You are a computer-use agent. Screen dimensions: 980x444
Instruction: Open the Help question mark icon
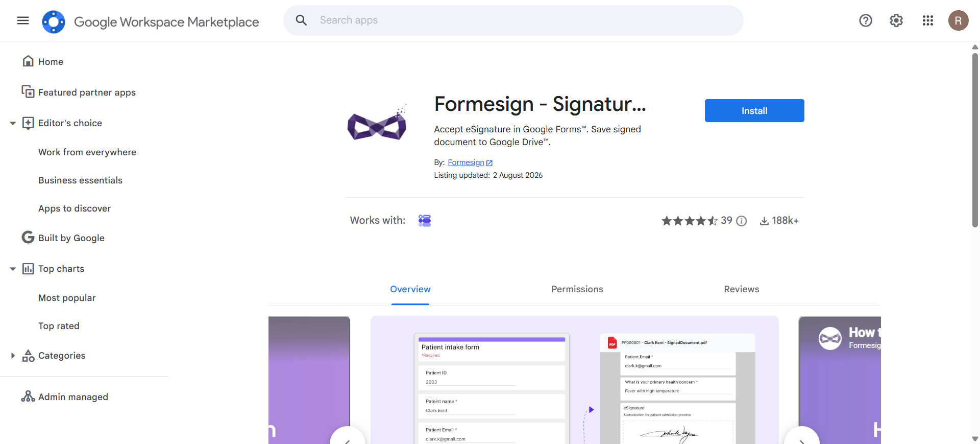[866, 20]
